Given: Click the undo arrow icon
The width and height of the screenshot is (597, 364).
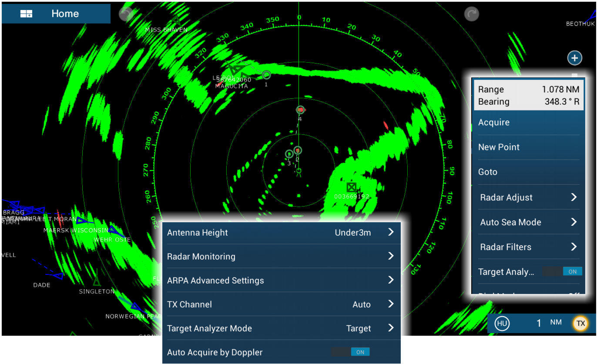Looking at the screenshot, I should pyautogui.click(x=126, y=14).
